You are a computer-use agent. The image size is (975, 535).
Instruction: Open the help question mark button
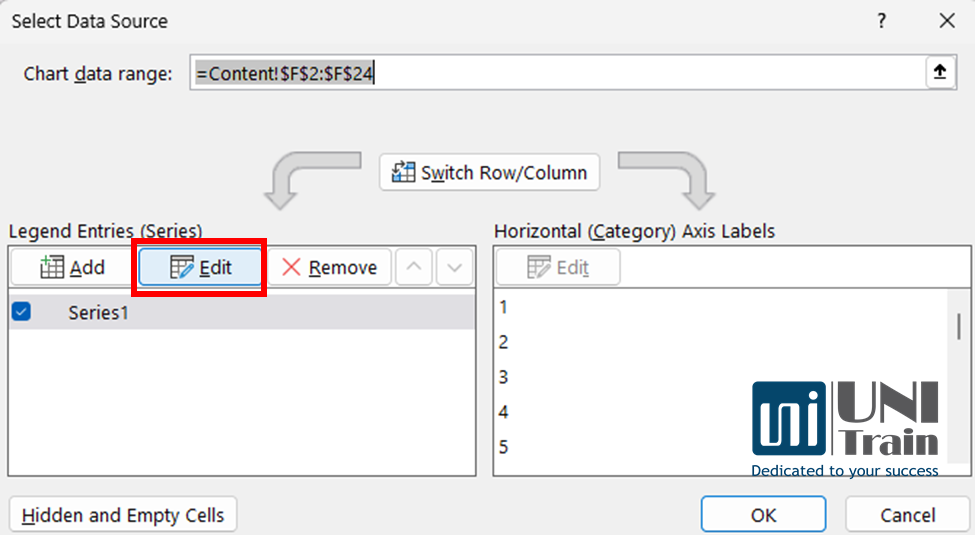pyautogui.click(x=882, y=21)
